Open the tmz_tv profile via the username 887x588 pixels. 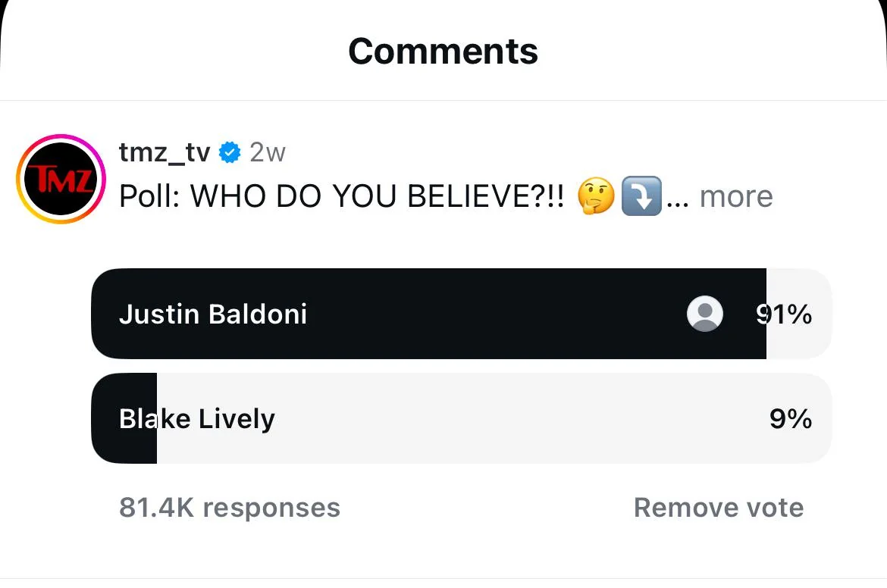click(164, 152)
